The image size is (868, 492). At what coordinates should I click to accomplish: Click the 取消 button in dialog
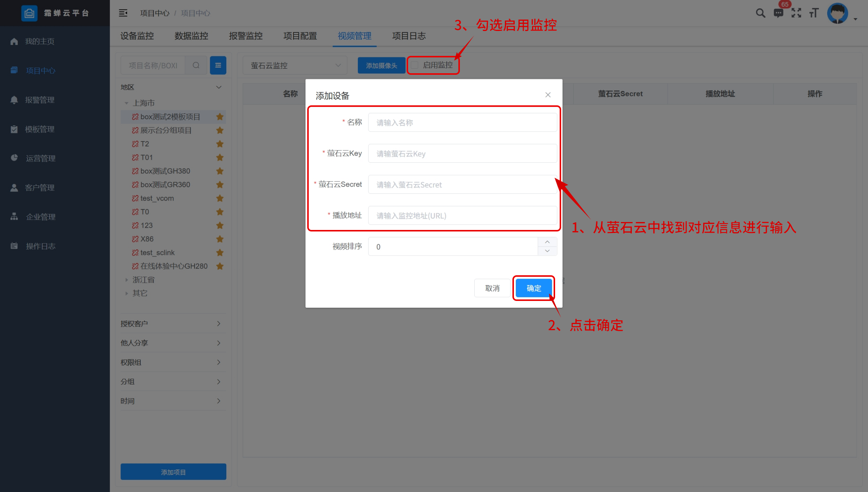[492, 288]
